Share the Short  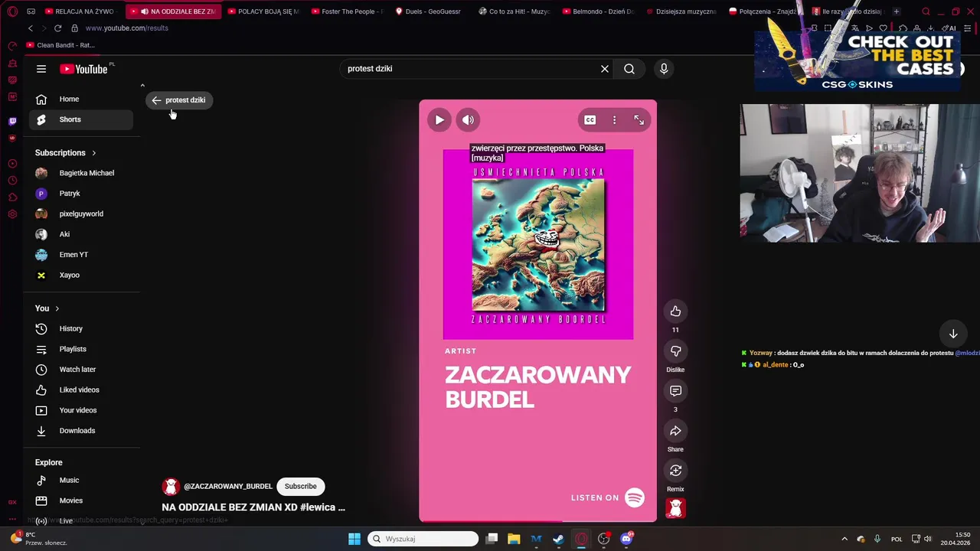(x=675, y=430)
